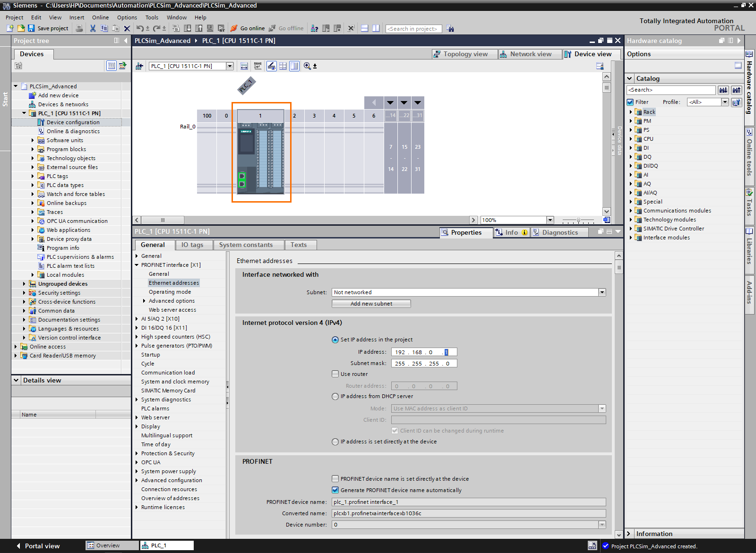Open the Subnet dropdown list
Viewport: 756px width, 553px height.
602,292
